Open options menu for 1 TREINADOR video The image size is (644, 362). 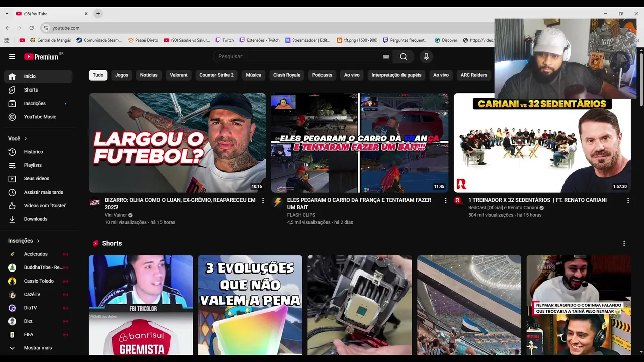(x=628, y=201)
